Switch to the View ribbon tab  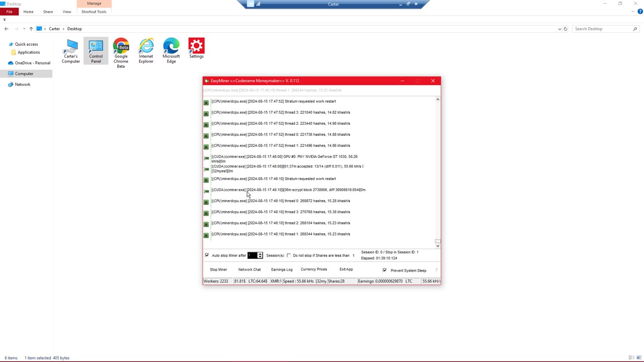pos(67,12)
